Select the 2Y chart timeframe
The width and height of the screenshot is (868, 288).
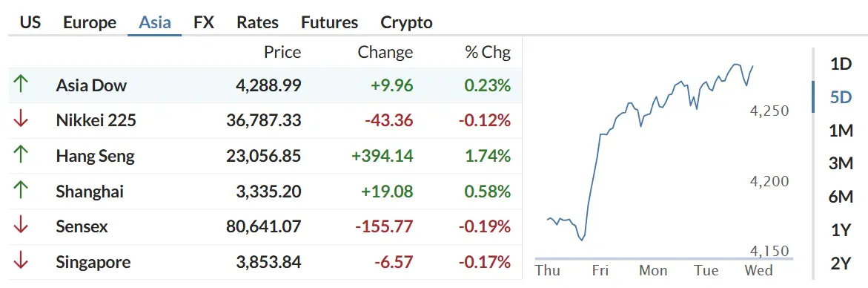pos(841,264)
